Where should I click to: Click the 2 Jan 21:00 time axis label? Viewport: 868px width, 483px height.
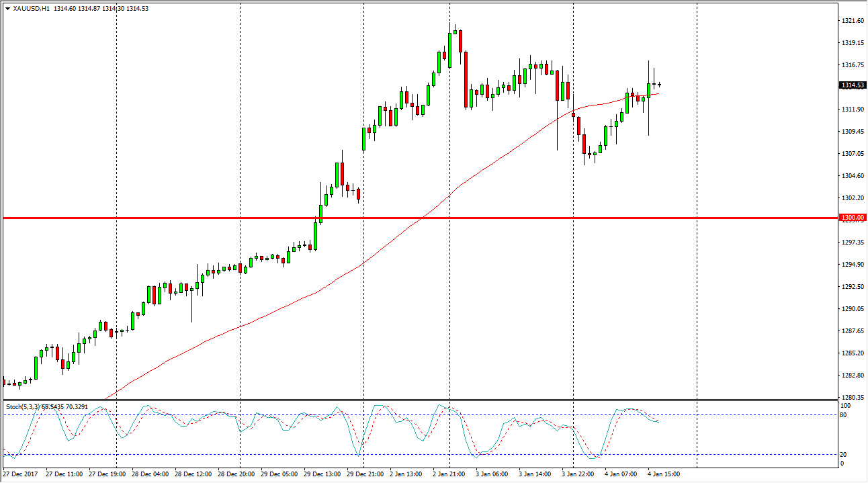(451, 474)
